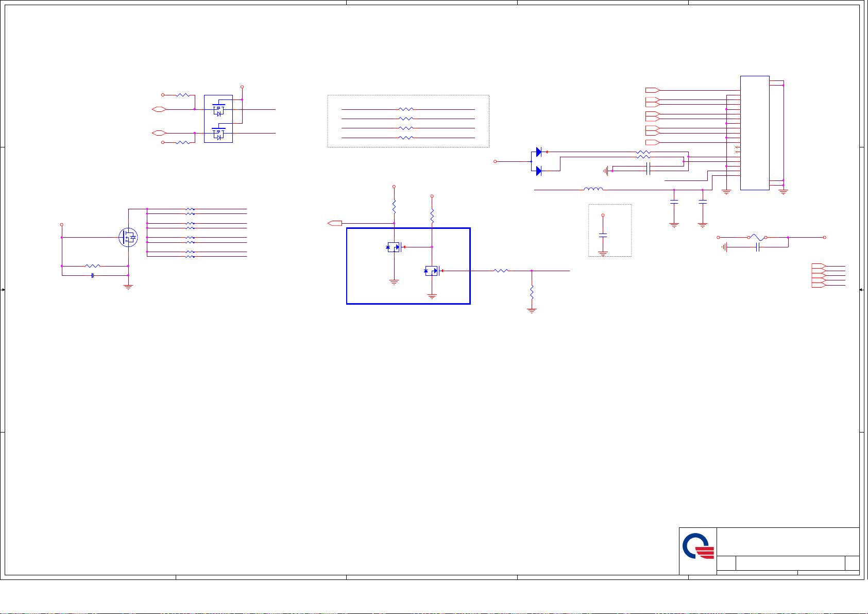The height and width of the screenshot is (614, 868).
Task: Click the capacitor inside the small dashed box
Action: pos(603,235)
